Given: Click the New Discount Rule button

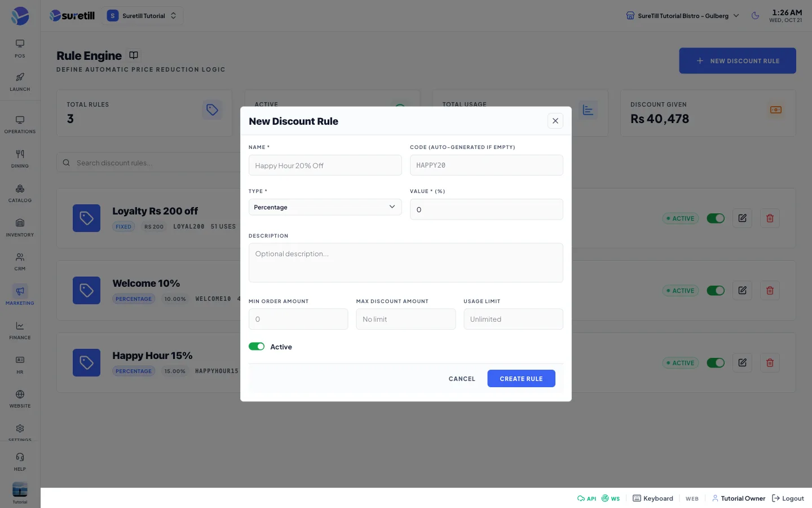Looking at the screenshot, I should [x=738, y=61].
